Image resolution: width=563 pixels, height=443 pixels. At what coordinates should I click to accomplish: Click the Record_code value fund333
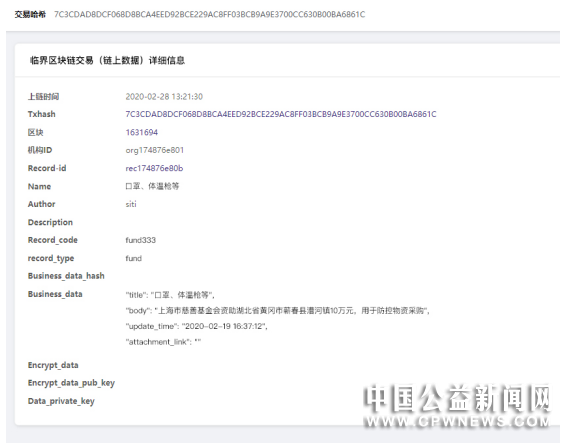point(140,240)
